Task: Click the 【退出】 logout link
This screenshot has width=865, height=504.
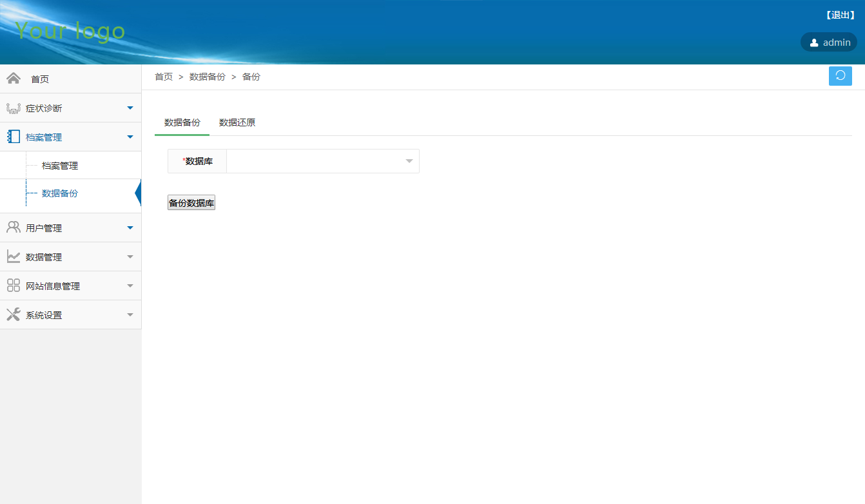Action: [x=840, y=15]
